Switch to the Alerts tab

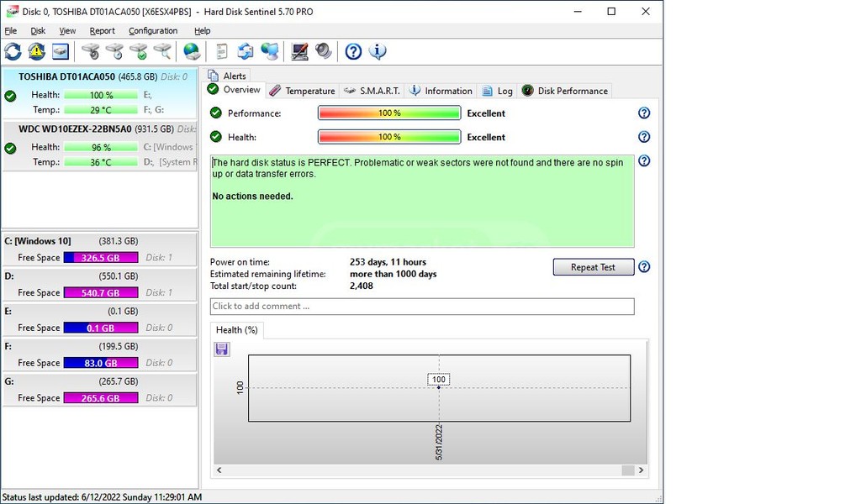pyautogui.click(x=227, y=76)
